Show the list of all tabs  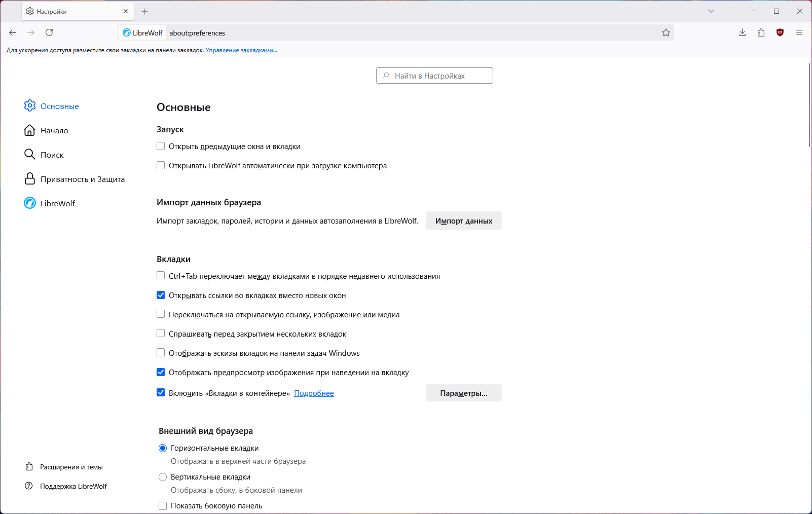point(711,11)
